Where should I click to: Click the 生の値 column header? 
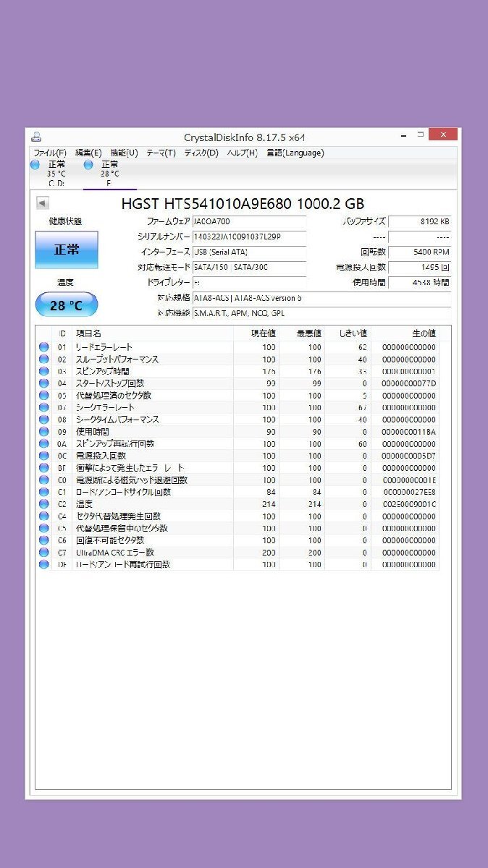tap(405, 333)
